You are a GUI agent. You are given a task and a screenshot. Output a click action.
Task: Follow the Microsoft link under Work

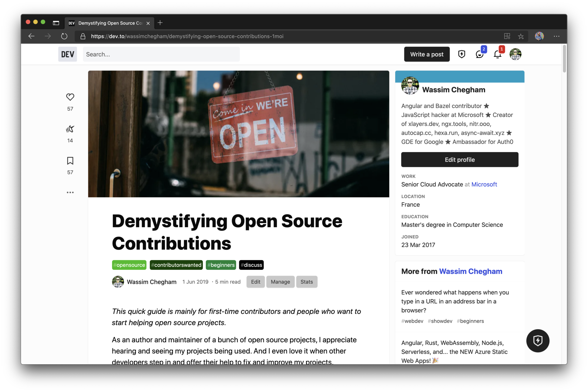click(484, 184)
